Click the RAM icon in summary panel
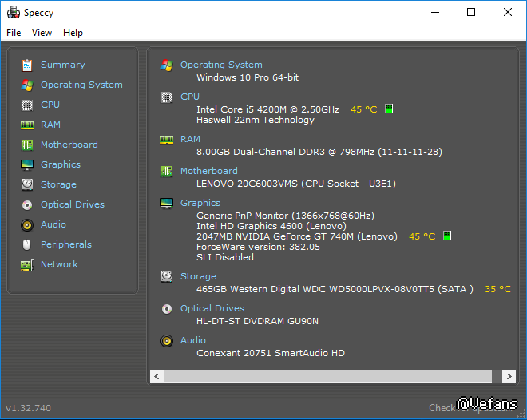The width and height of the screenshot is (527, 420). [x=167, y=140]
